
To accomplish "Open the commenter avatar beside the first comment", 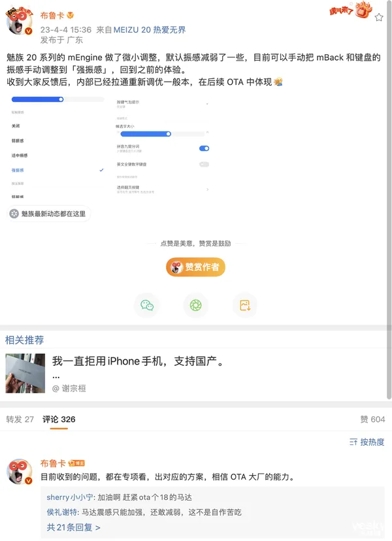I will pyautogui.click(x=19, y=470).
